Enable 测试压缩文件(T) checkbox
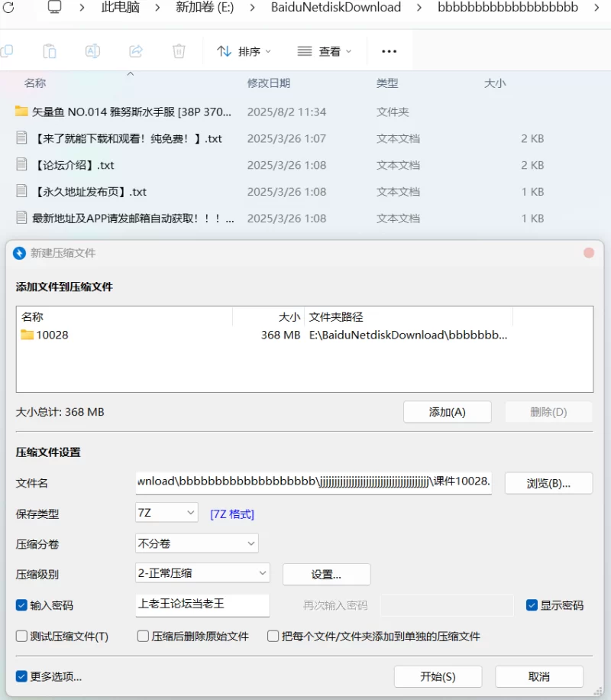Viewport: 611px width, 700px height. tap(21, 636)
